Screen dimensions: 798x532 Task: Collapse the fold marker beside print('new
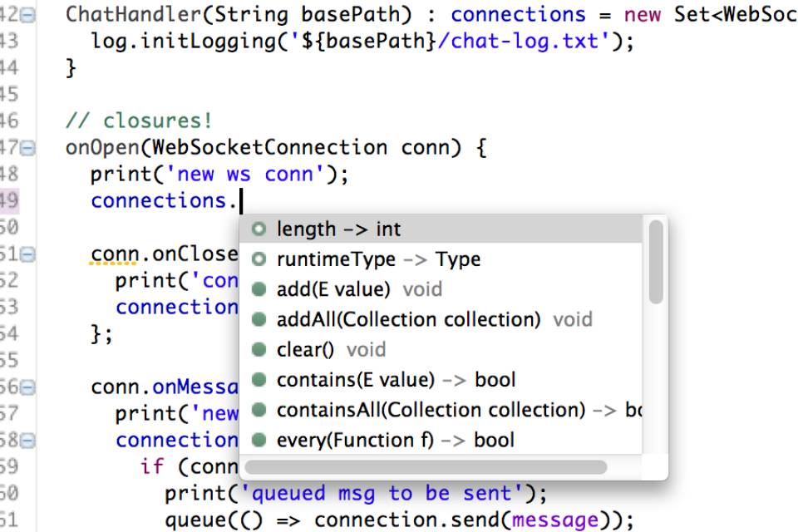point(28,441)
